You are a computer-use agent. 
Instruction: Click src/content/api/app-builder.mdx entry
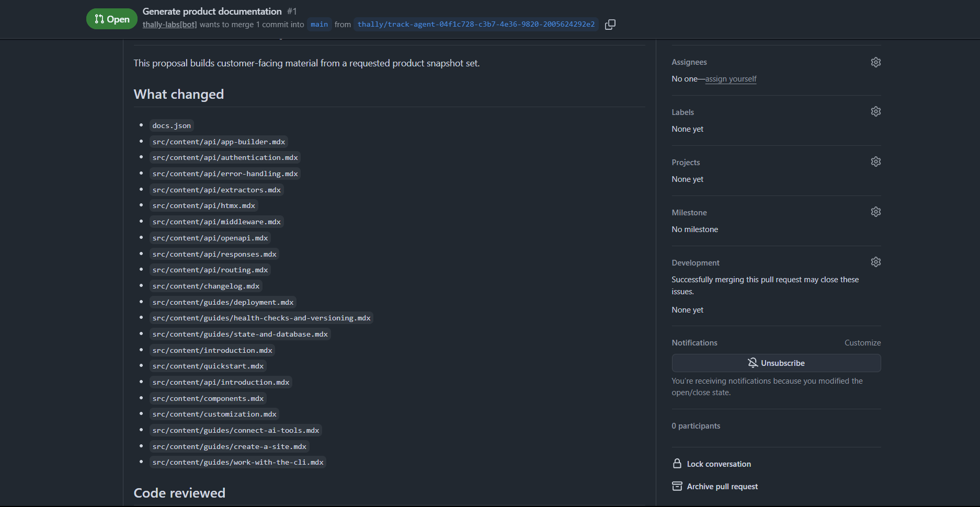219,142
